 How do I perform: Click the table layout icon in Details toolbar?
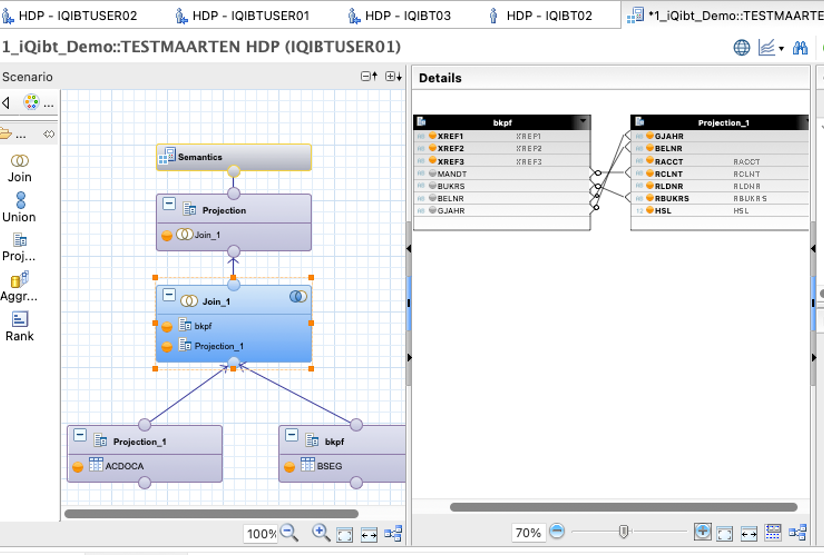tap(773, 532)
